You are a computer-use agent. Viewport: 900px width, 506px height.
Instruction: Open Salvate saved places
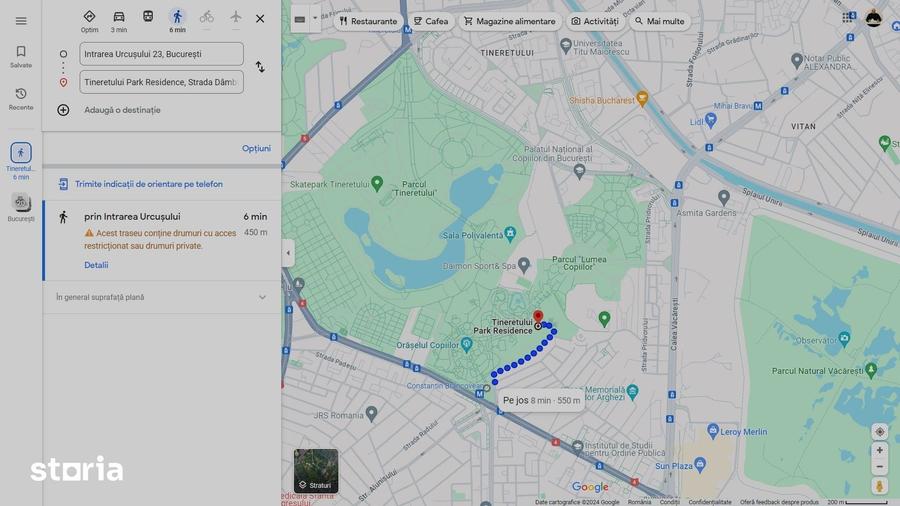point(21,56)
